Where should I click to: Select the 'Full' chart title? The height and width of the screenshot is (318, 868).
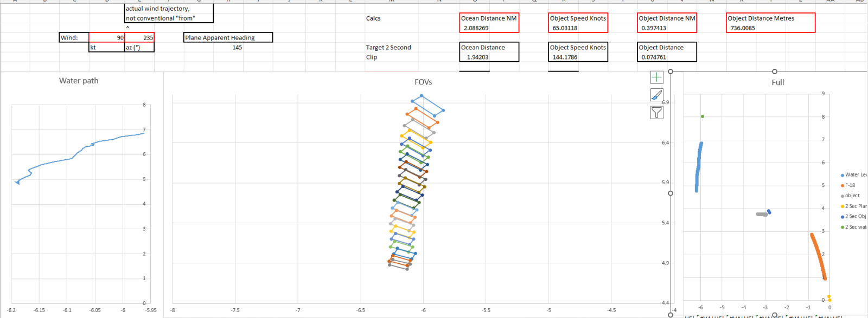(x=777, y=82)
